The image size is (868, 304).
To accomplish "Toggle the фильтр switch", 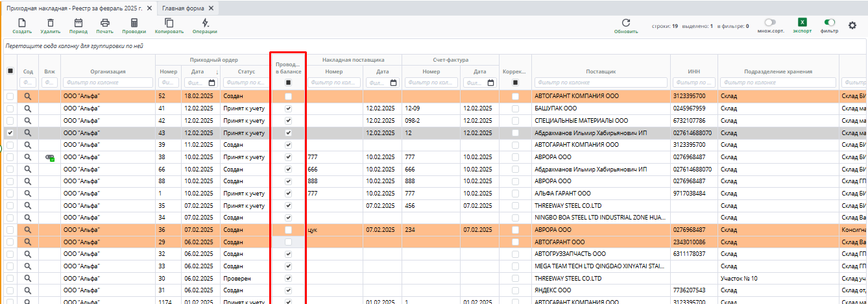I will (829, 22).
